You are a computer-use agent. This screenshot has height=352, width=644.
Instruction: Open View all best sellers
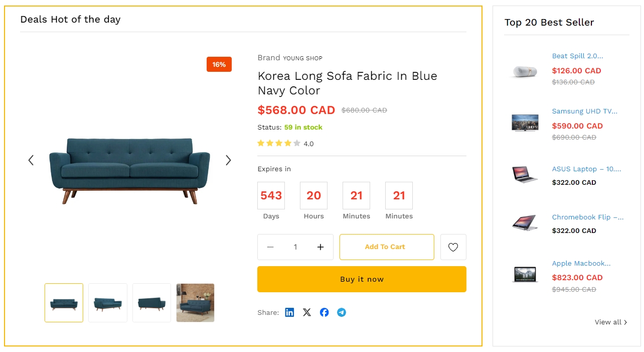pos(610,322)
